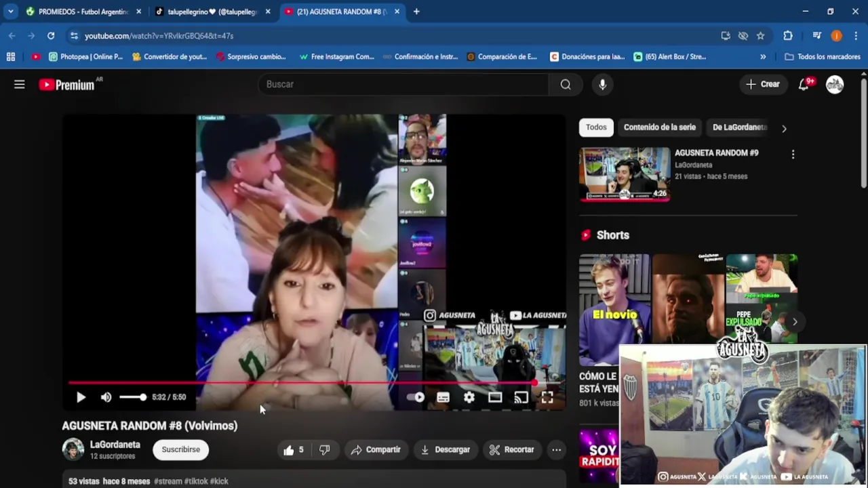Select Contenido de la serie chip

(660, 127)
